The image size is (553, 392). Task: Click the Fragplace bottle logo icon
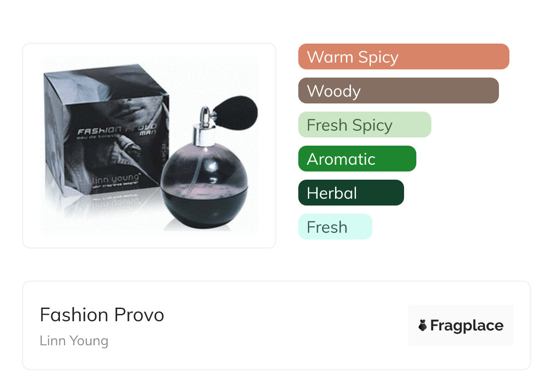coord(423,325)
